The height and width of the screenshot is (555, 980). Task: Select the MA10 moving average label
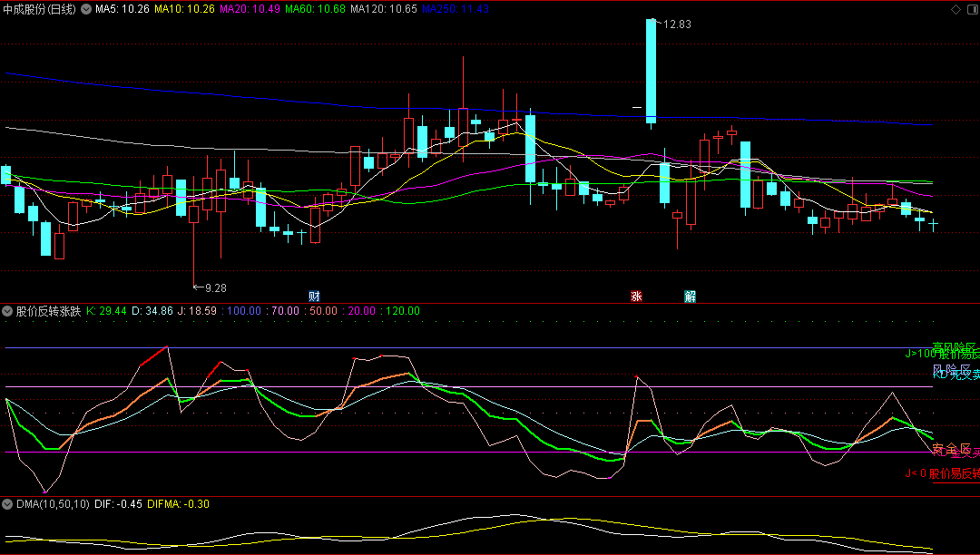[x=184, y=9]
